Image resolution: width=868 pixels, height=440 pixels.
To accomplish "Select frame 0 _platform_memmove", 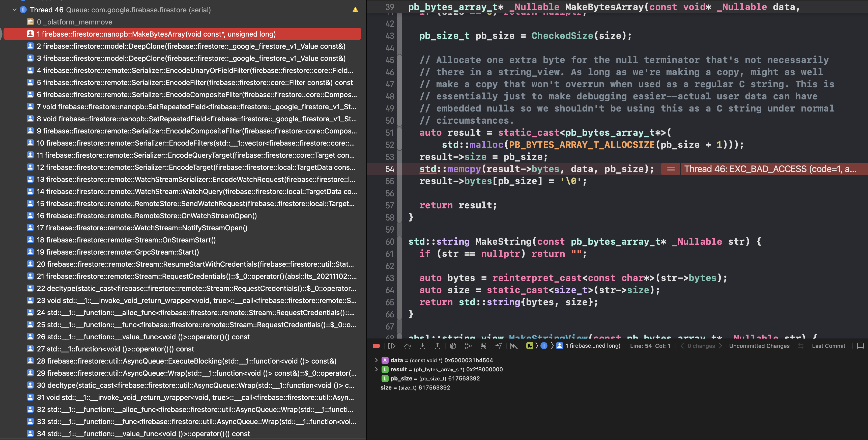I will point(182,22).
